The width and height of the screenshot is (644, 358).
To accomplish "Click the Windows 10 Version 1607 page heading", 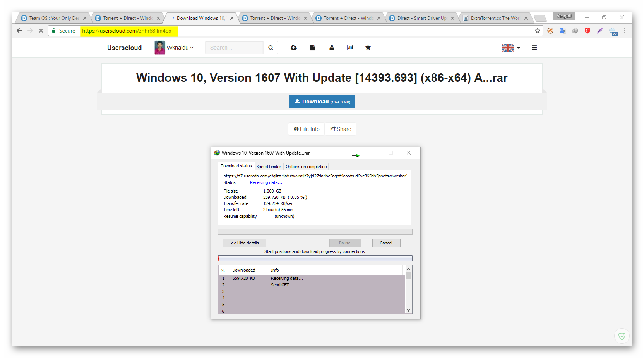I will (322, 78).
